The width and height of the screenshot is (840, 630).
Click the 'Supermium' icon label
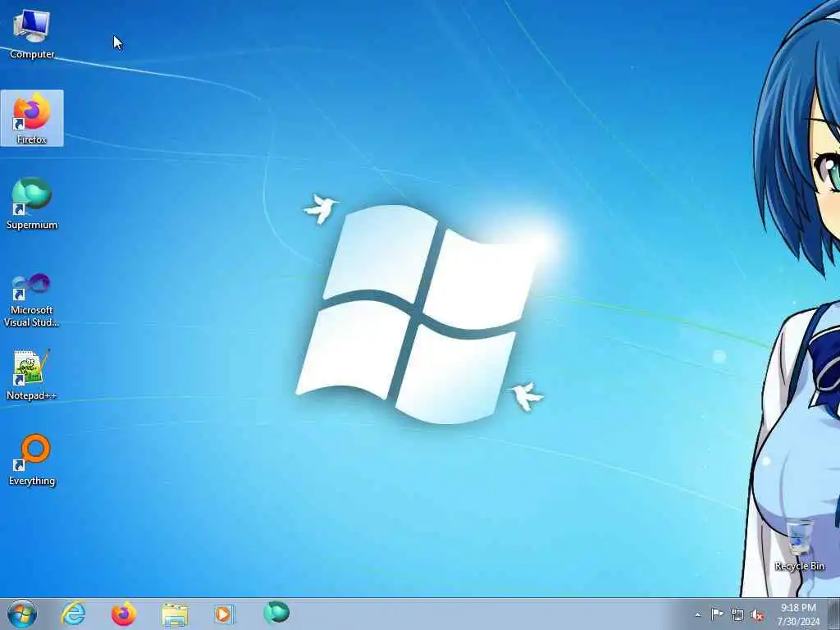(32, 225)
